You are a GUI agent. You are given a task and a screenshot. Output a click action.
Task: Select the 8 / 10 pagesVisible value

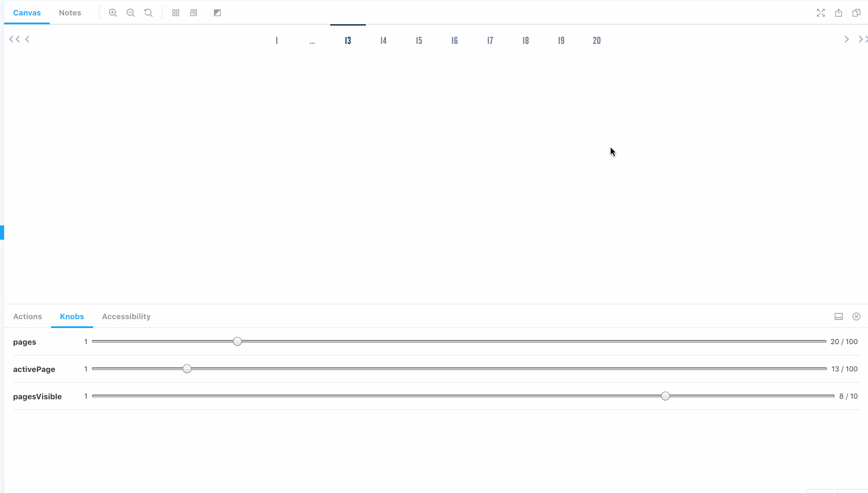coord(848,396)
